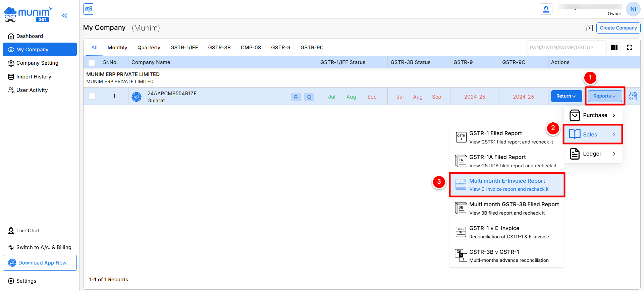Click the Q badge in the company row
This screenshot has width=644, height=291.
tap(309, 97)
